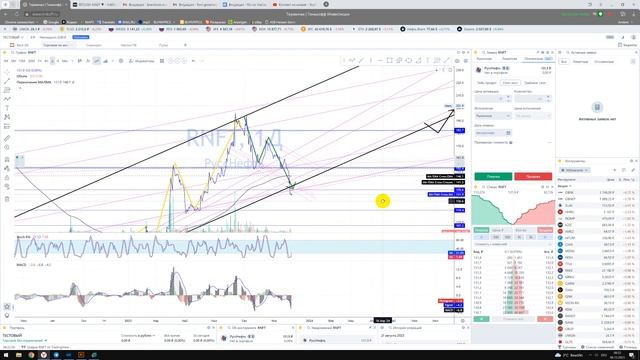Click green buy button below order book
Viewport: 640px width, 360px height.
click(x=481, y=319)
